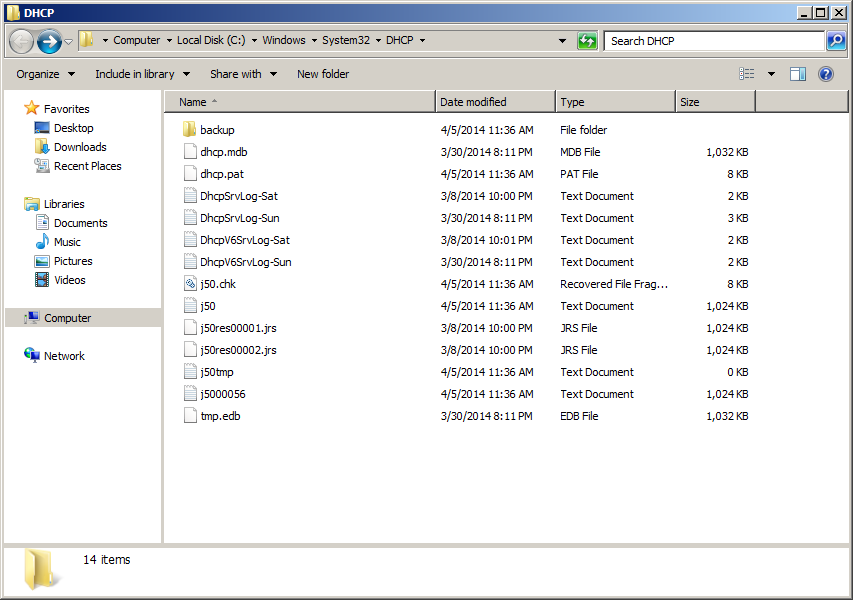Open the backup folder in the file list
The image size is (853, 600).
coord(218,129)
